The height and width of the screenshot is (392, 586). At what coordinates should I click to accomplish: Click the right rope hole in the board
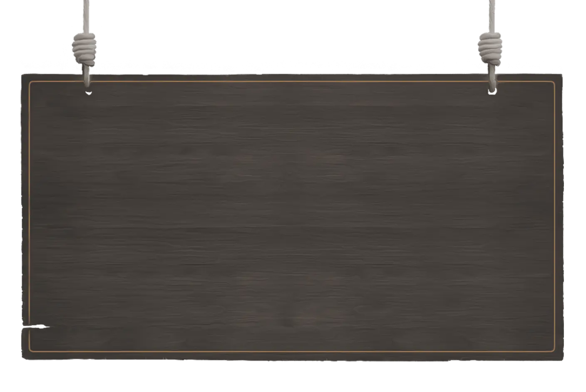493,91
